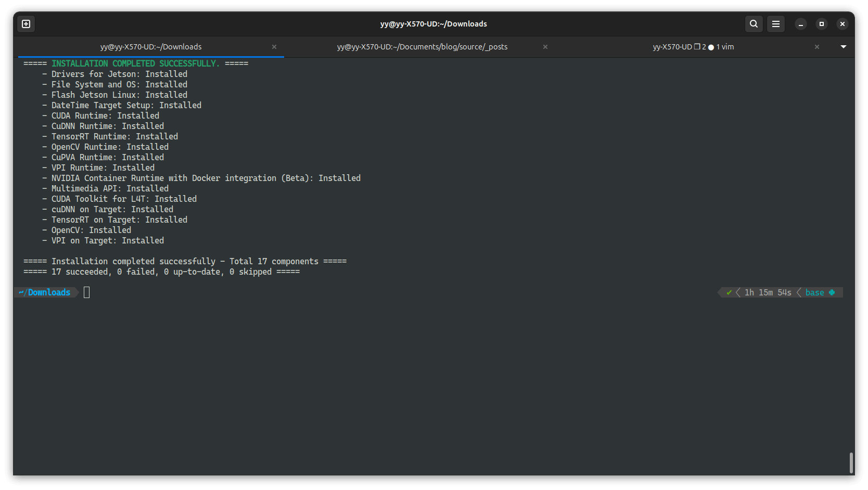Open terminal search
Image resolution: width=868 pixels, height=490 pixels.
point(754,24)
